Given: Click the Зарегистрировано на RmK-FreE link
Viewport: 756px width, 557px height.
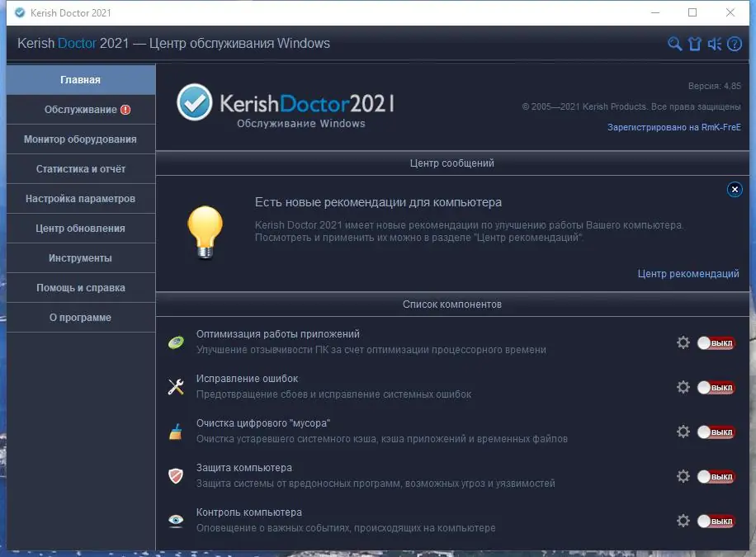Looking at the screenshot, I should point(674,127).
